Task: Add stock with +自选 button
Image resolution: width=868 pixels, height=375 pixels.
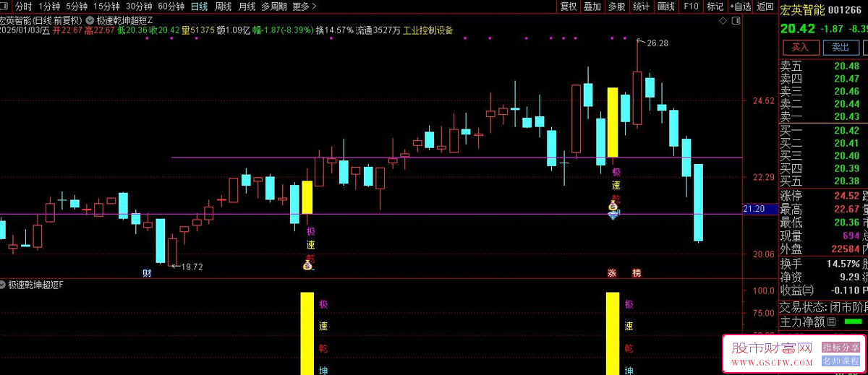Action: point(739,7)
